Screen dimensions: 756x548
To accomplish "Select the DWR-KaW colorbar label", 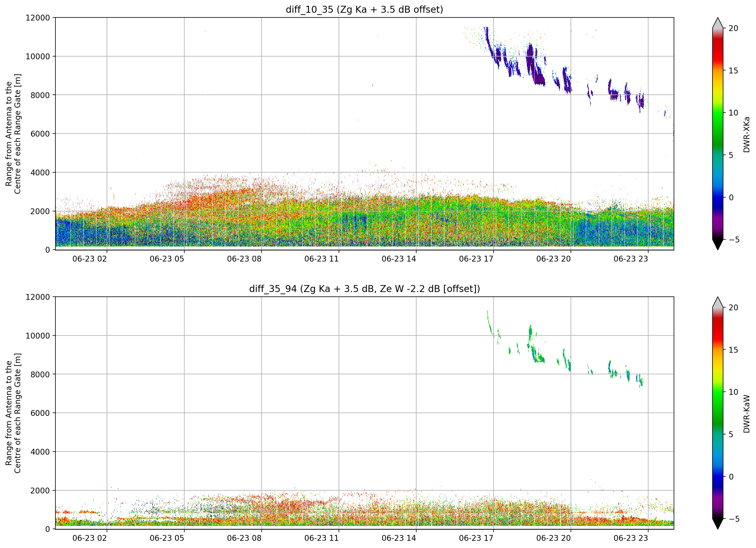I will coord(746,414).
